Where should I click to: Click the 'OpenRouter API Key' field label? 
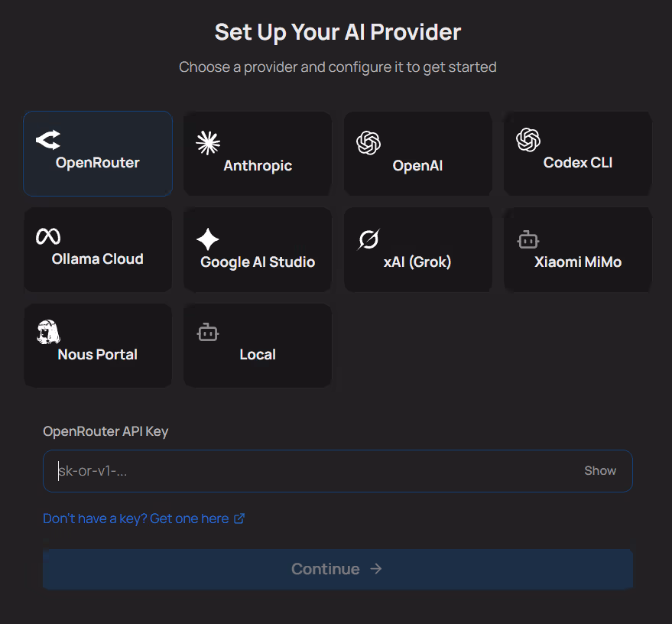point(106,431)
